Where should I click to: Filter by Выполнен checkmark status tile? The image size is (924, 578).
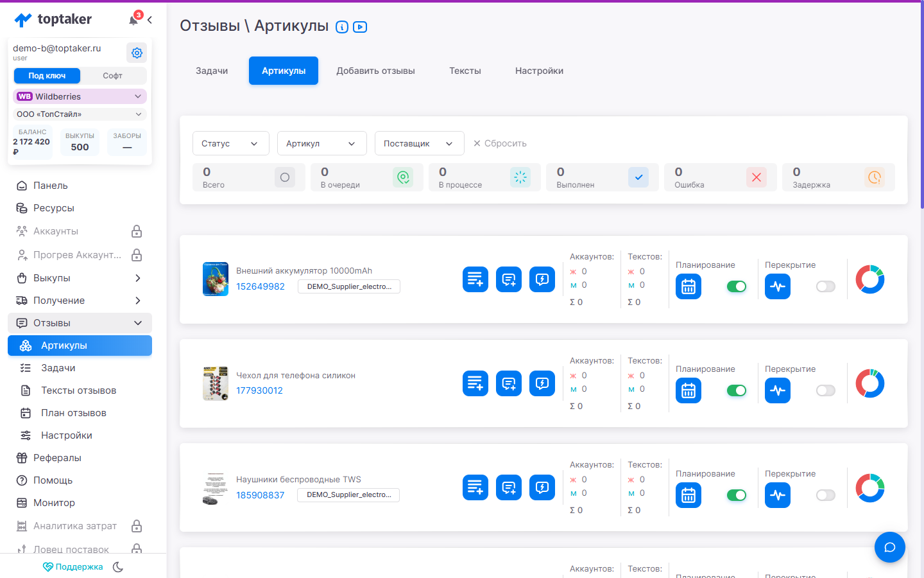603,177
